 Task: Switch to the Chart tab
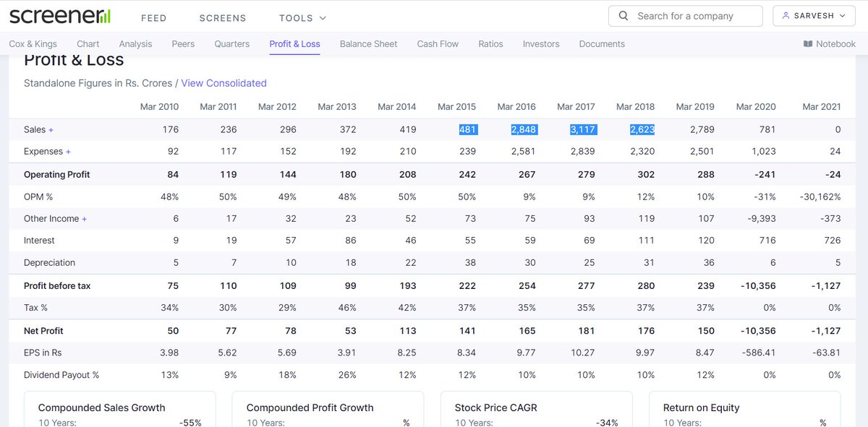point(88,44)
